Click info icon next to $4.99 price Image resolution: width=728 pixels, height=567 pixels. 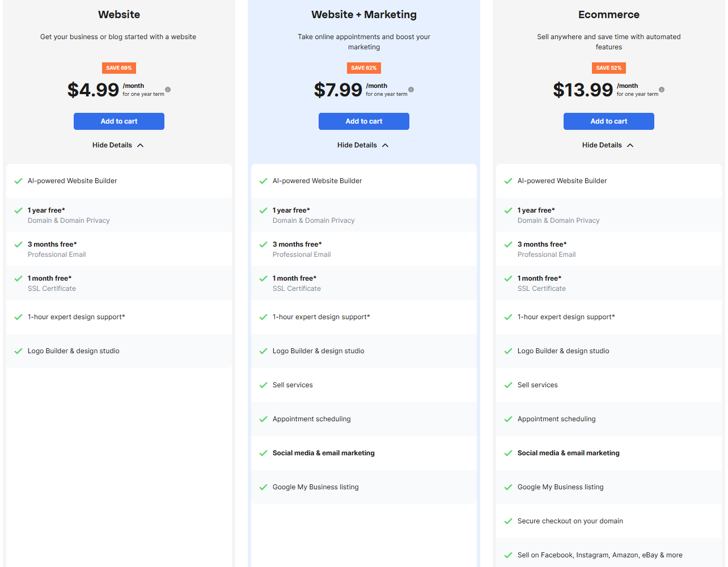[168, 90]
